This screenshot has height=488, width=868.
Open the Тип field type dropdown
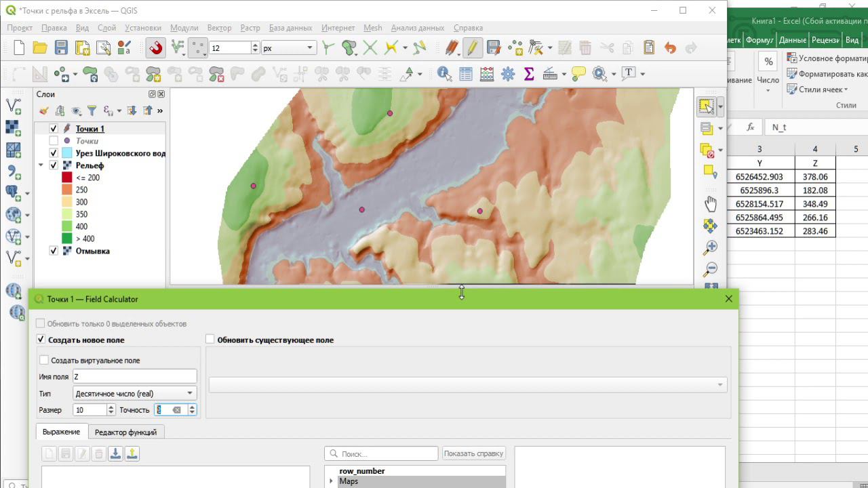coord(134,393)
